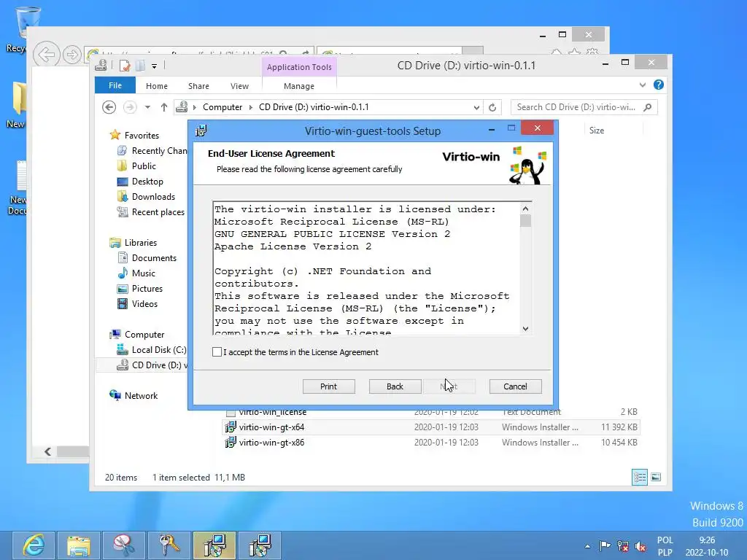Open Quick Access Toolbar customize dropdown
The height and width of the screenshot is (560, 747).
pos(155,66)
